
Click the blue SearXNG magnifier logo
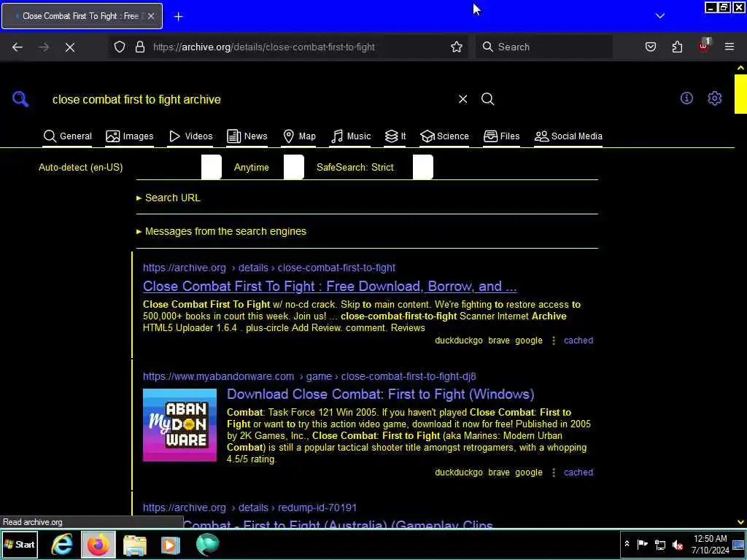pyautogui.click(x=20, y=99)
